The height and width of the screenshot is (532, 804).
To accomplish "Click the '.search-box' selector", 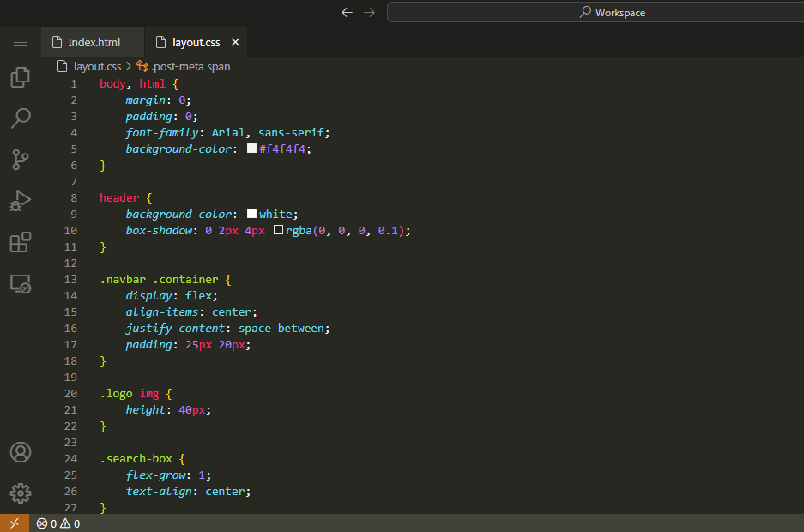I will [x=136, y=459].
